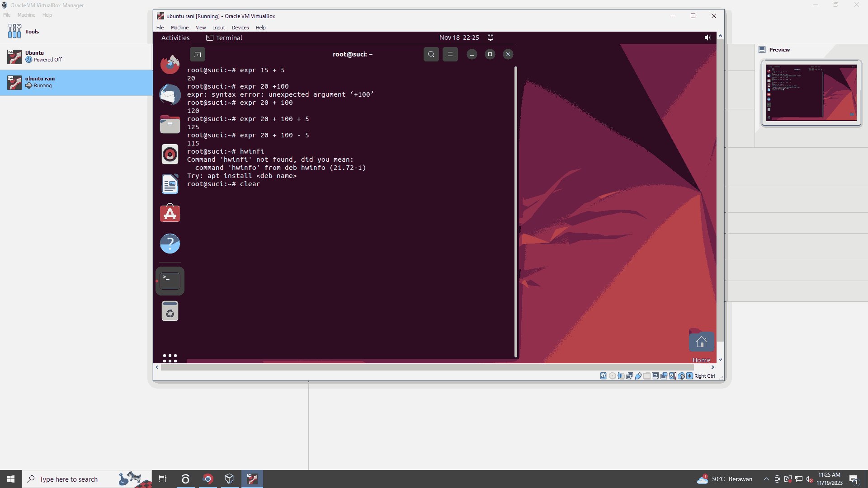This screenshot has width=868, height=488.
Task: Open the VM window Help menu
Action: click(x=260, y=28)
